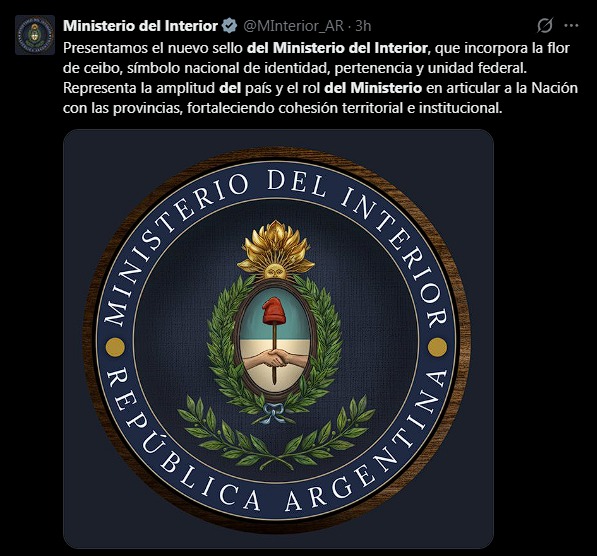Open the Ministerio del Interior profile avatar
This screenshot has height=556, width=597.
(35, 35)
